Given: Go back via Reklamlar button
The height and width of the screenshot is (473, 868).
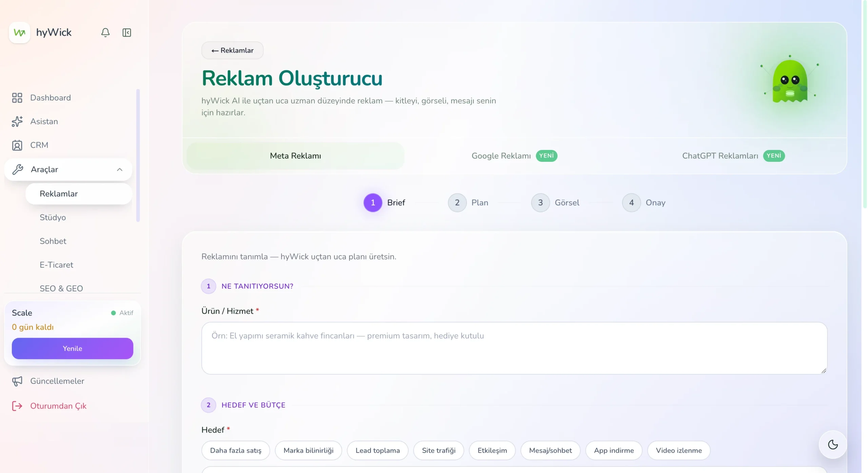Looking at the screenshot, I should 232,51.
